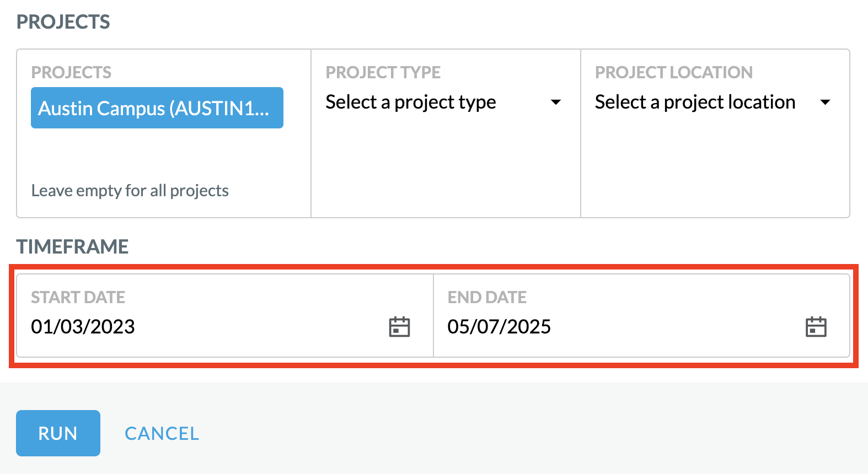
Task: Click the start date value 01/03/2023
Action: point(83,327)
